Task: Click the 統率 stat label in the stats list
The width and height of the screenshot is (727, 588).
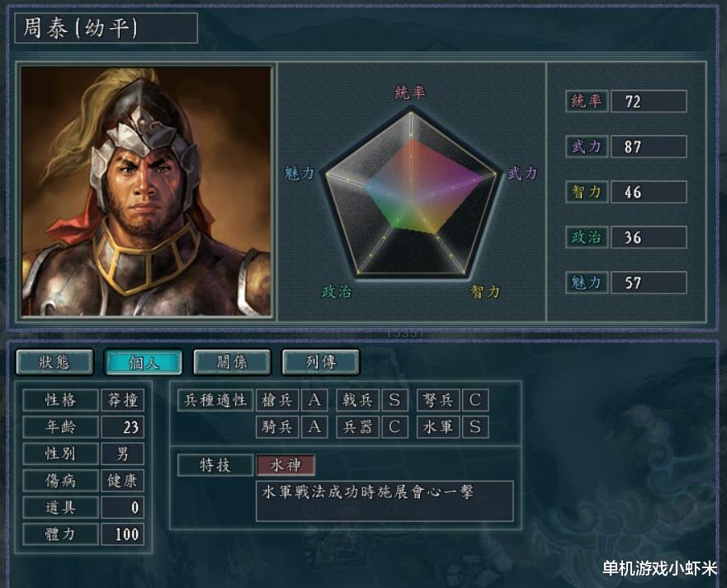Action: click(x=587, y=101)
